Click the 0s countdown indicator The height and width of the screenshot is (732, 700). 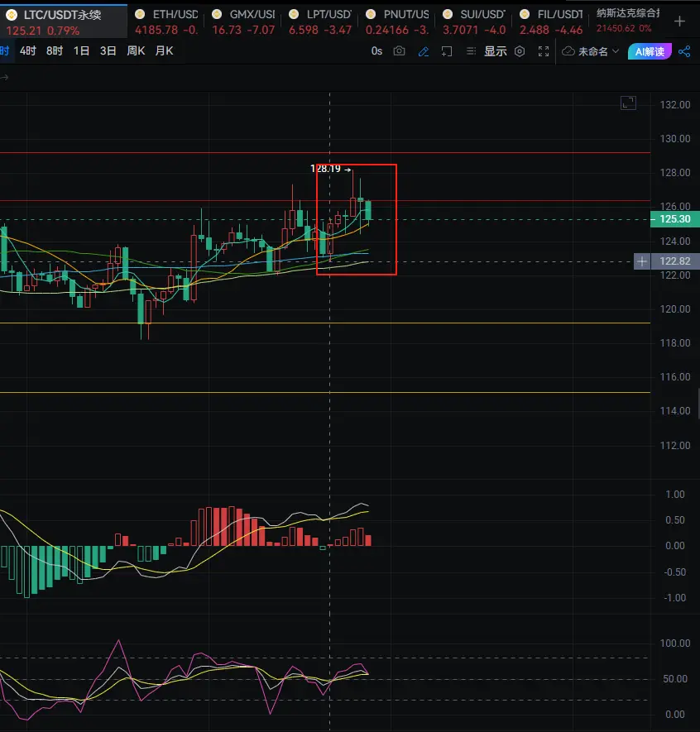[x=376, y=51]
